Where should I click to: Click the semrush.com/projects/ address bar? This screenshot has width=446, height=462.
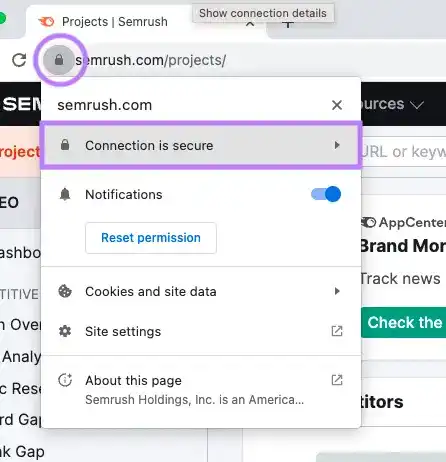click(x=151, y=60)
